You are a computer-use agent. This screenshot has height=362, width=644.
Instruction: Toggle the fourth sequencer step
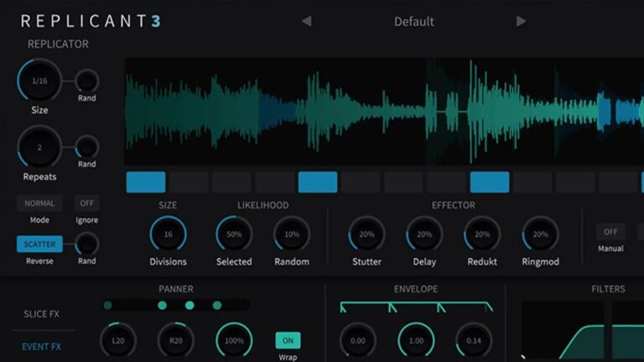click(275, 182)
